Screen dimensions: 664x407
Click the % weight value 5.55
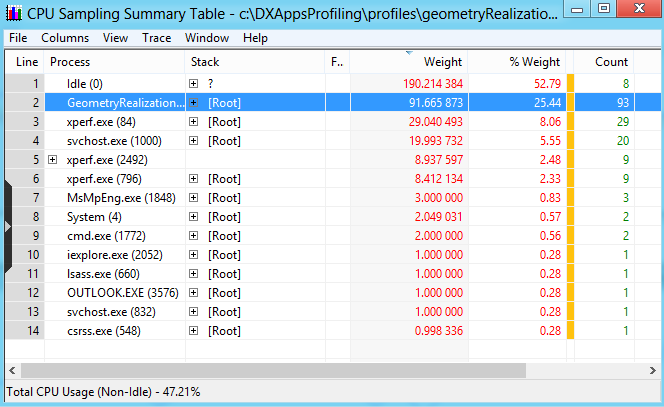point(550,141)
